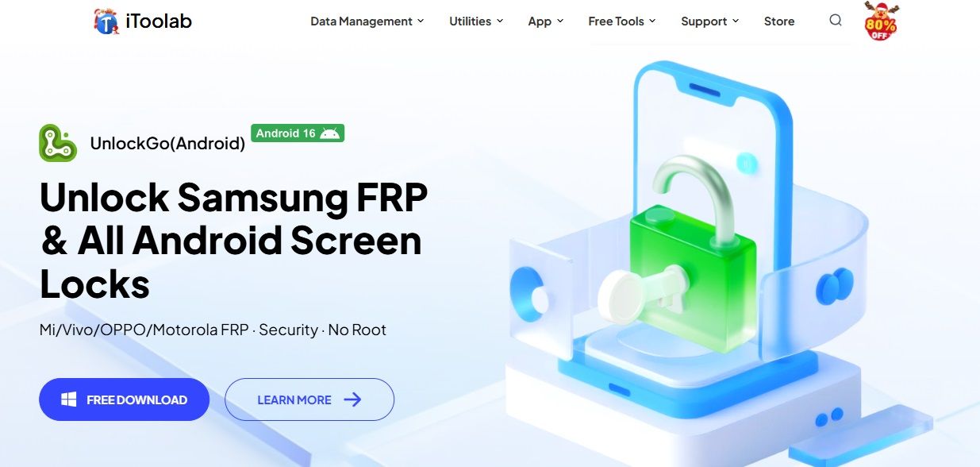980x467 pixels.
Task: Open the Support menu label
Action: pos(704,21)
